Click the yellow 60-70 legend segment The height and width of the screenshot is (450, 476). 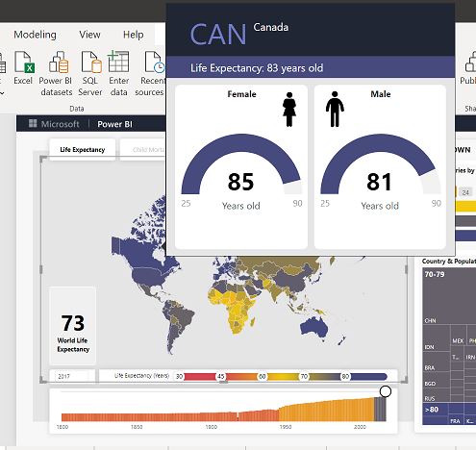point(283,376)
